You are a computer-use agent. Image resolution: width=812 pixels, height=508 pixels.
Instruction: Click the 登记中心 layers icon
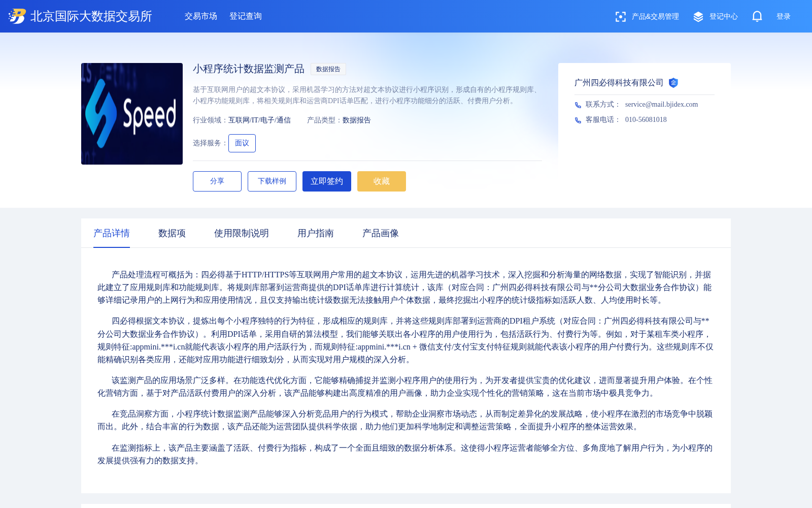pos(698,17)
